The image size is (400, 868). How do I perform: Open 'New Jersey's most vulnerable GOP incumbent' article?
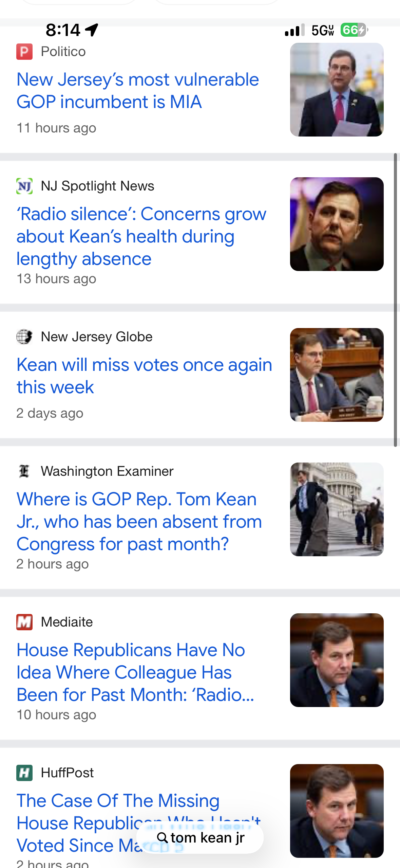coord(138,91)
